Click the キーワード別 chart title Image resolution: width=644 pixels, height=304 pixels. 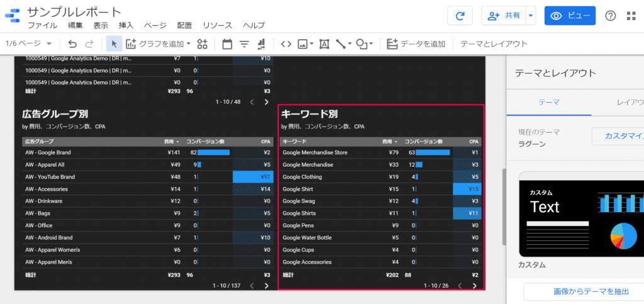point(309,114)
